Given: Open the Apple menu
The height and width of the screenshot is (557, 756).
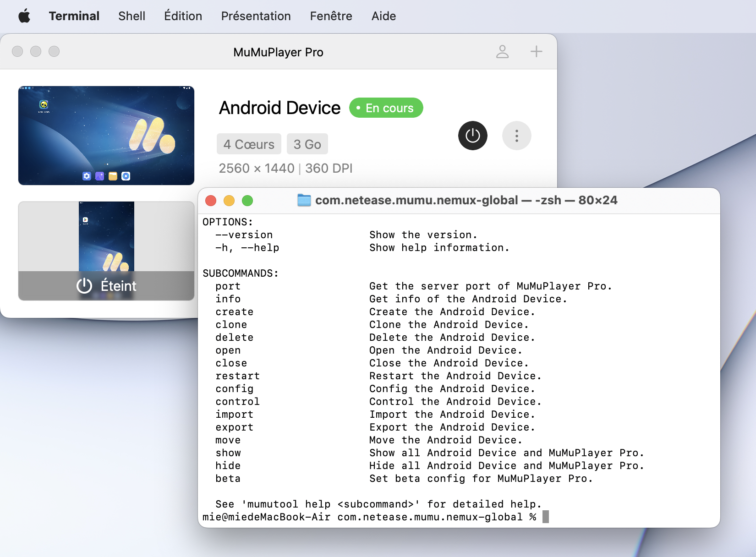Looking at the screenshot, I should [24, 16].
